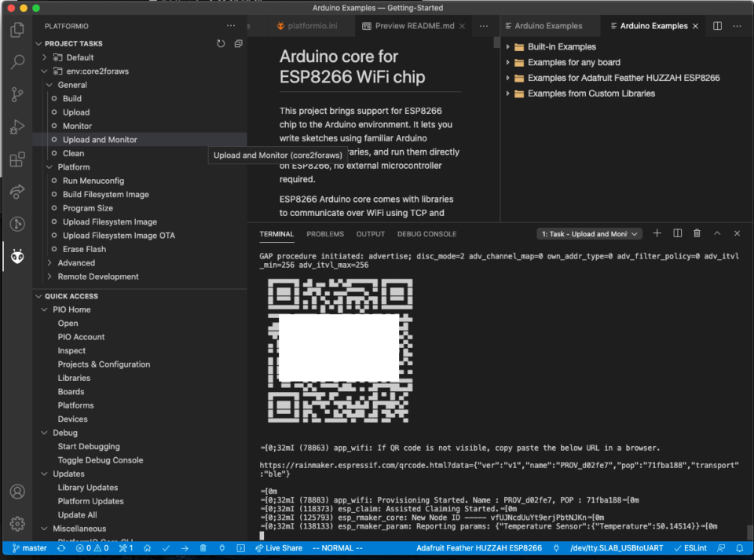
Task: Collapse the env:core2foraws section
Action: click(x=45, y=71)
